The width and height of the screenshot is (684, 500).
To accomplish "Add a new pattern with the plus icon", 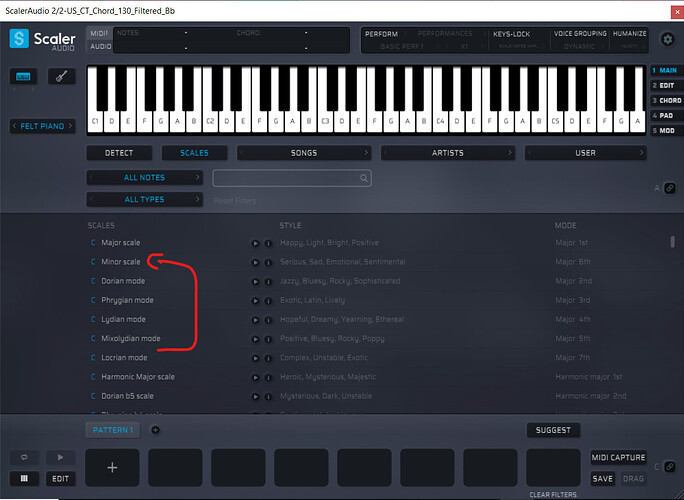I will 155,430.
